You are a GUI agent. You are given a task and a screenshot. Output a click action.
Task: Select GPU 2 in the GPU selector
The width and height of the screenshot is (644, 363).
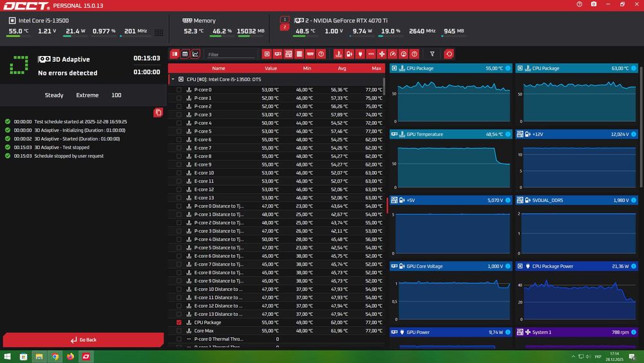pyautogui.click(x=285, y=27)
